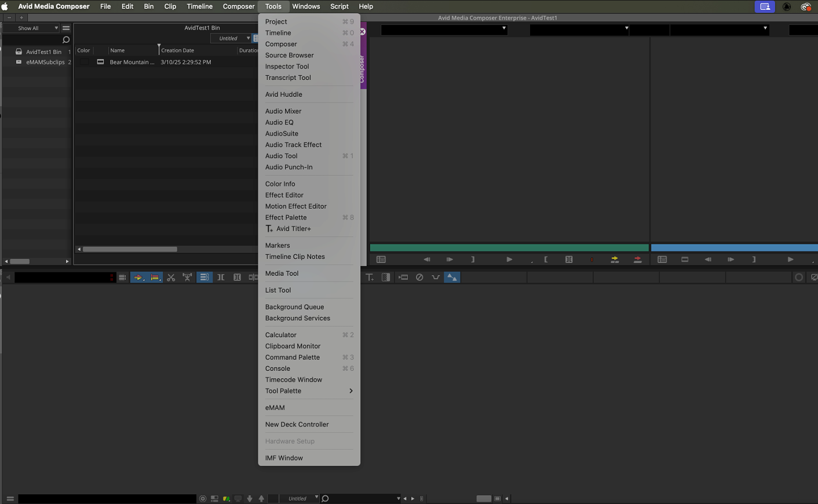This screenshot has width=818, height=504.
Task: Click Step Backward in source monitor controls
Action: (x=427, y=260)
